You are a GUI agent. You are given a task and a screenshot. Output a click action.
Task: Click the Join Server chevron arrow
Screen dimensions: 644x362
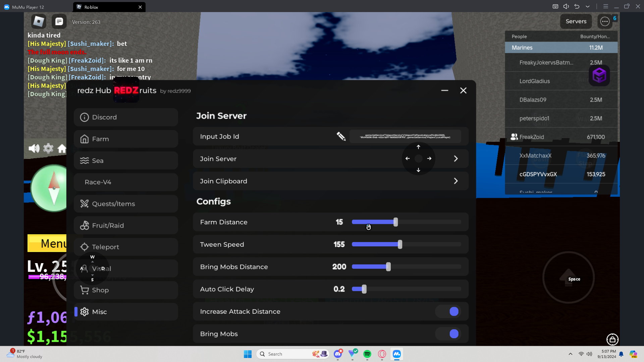point(456,159)
